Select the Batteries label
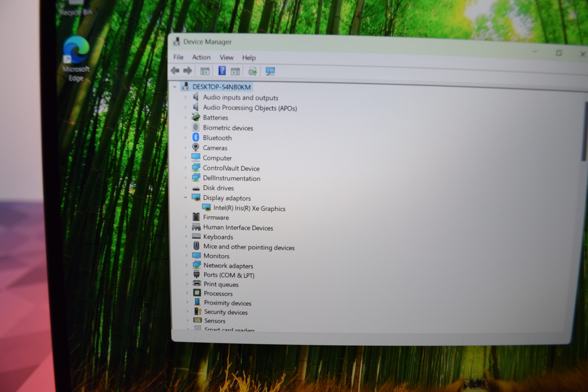588x392 pixels. point(215,118)
